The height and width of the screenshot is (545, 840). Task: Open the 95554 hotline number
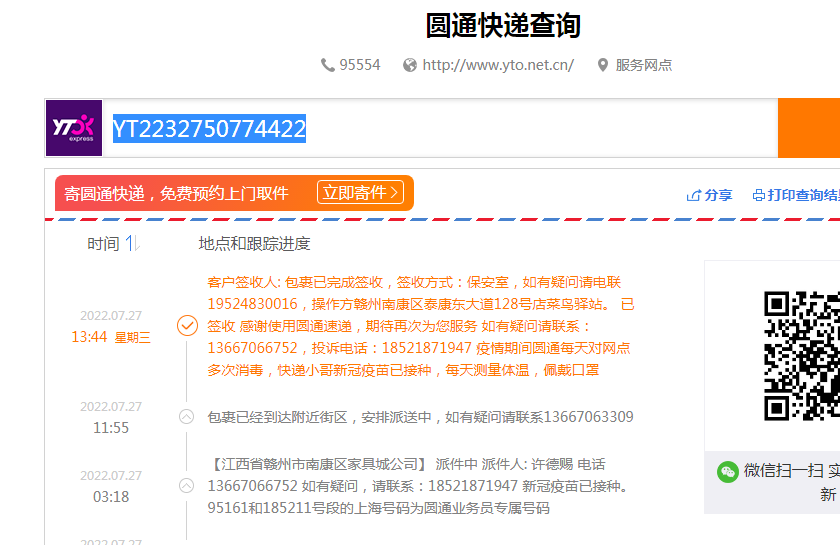pos(359,65)
